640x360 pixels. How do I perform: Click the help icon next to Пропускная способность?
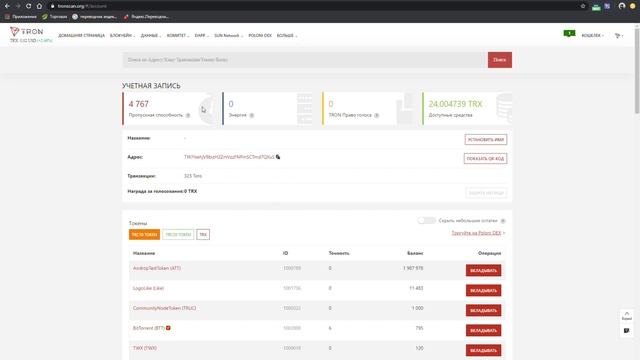click(188, 115)
